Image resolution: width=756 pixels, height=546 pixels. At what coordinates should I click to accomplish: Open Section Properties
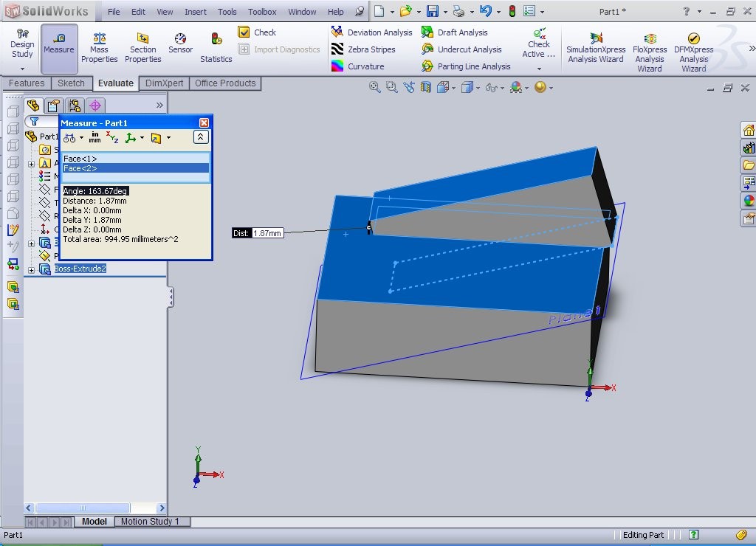click(142, 48)
